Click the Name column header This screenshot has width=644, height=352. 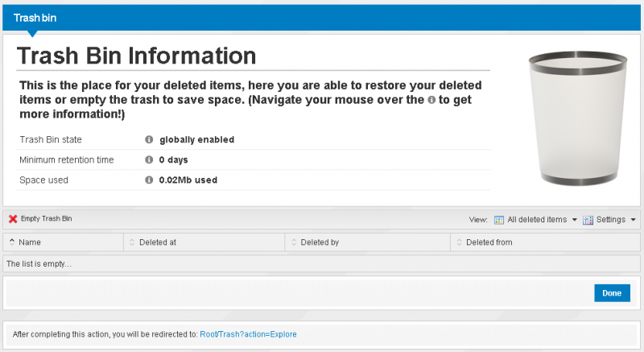63,242
